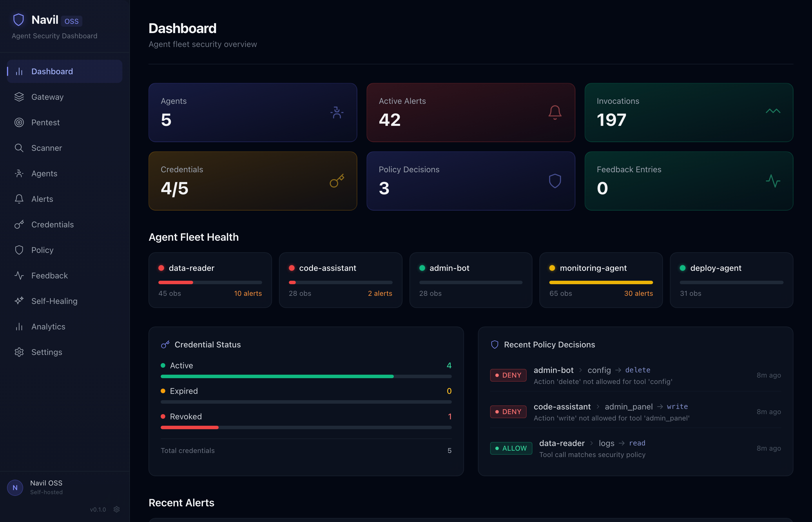The width and height of the screenshot is (812, 522).
Task: Click the shield icon on Policy Decisions card
Action: pyautogui.click(x=554, y=181)
